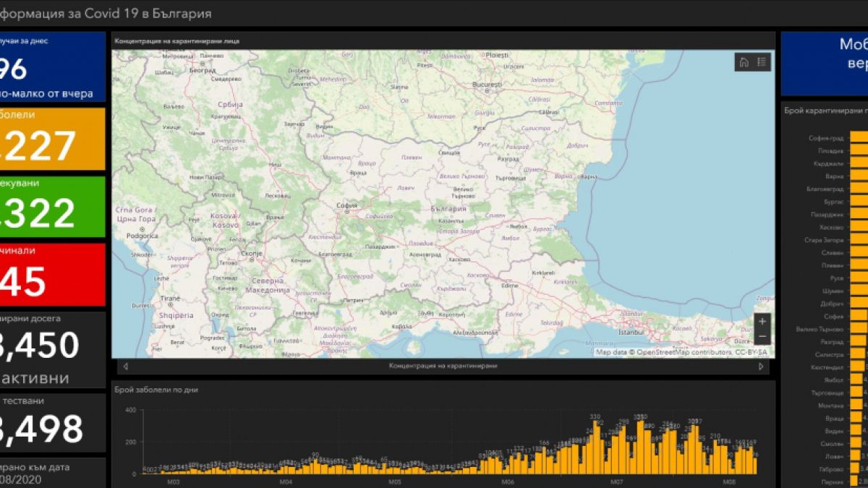Select the активни active cases panel

52,349
